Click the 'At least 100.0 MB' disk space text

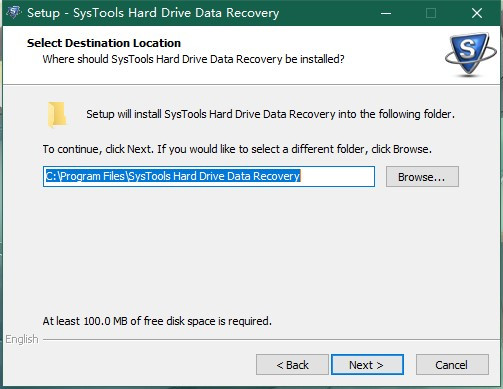click(x=157, y=321)
